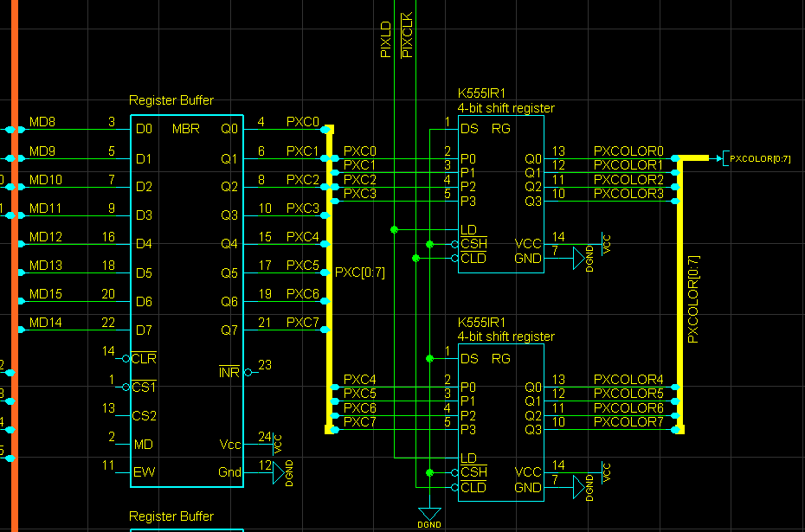Click the DGND ground symbol at the bottom
This screenshot has height=532, width=805.
[x=429, y=515]
